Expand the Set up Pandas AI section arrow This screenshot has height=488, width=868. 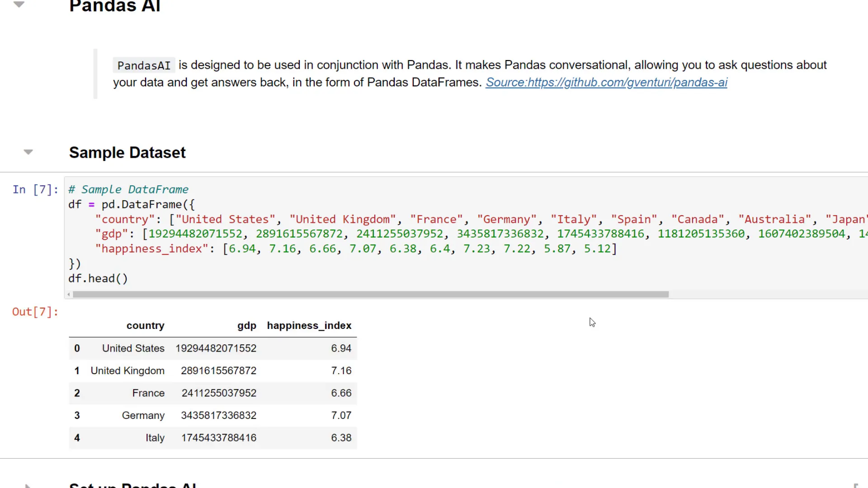28,486
